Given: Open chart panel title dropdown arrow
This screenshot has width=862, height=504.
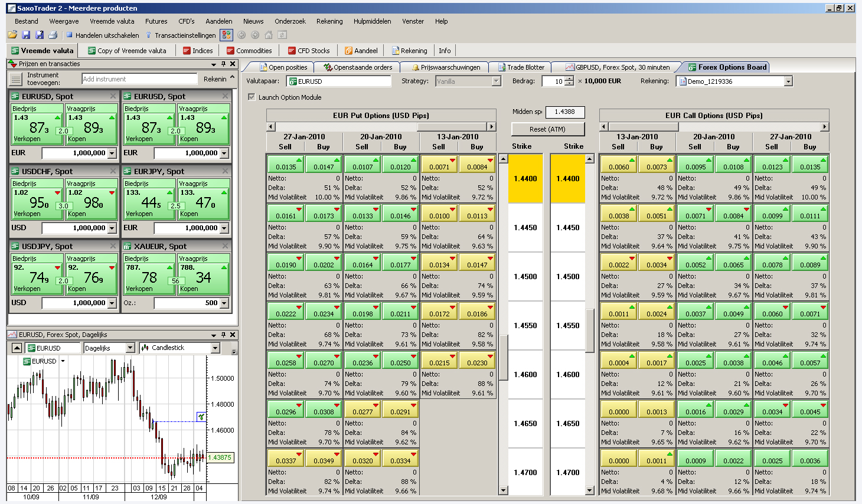Looking at the screenshot, I should pyautogui.click(x=214, y=335).
